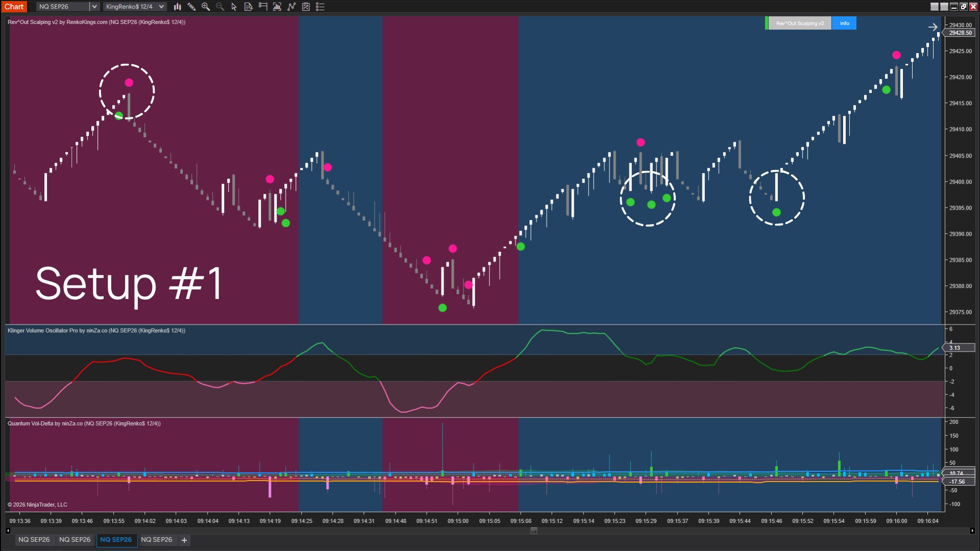
Task: Restore the chart window size
Action: 963,7
